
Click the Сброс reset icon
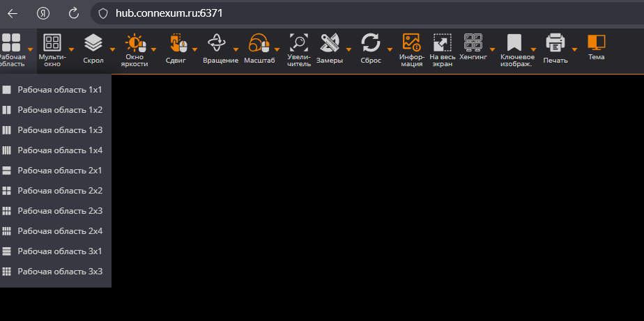371,42
